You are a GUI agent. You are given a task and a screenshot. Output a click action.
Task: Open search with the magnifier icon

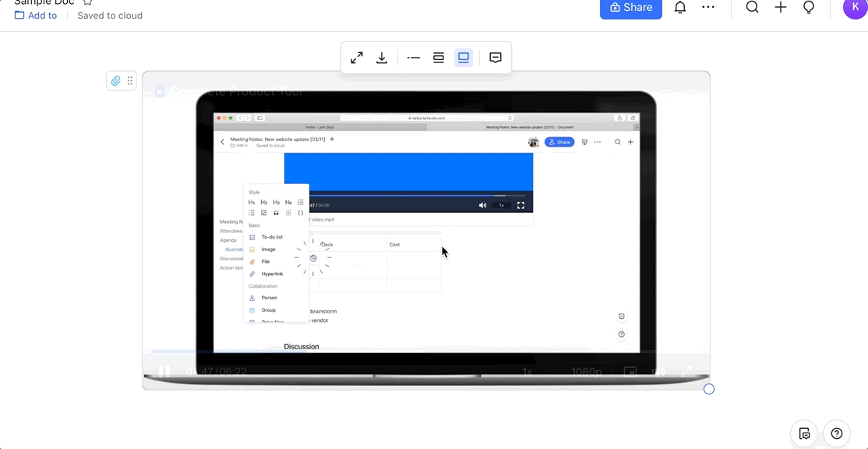[752, 7]
